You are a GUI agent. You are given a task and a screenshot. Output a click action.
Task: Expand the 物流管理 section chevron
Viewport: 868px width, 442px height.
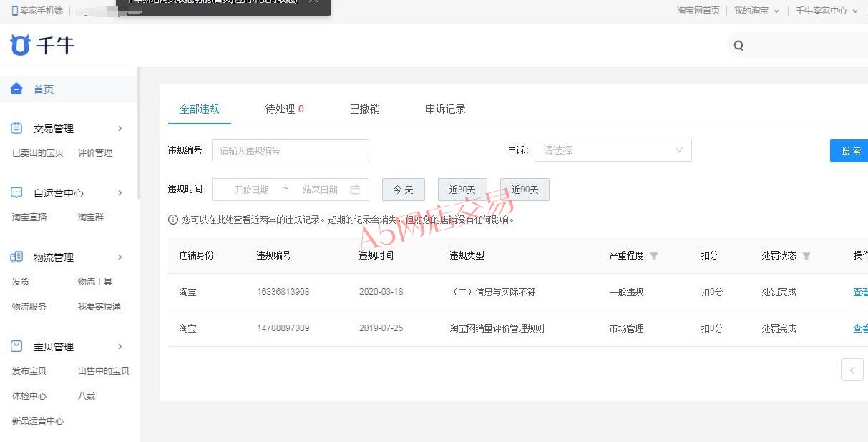[x=120, y=257]
